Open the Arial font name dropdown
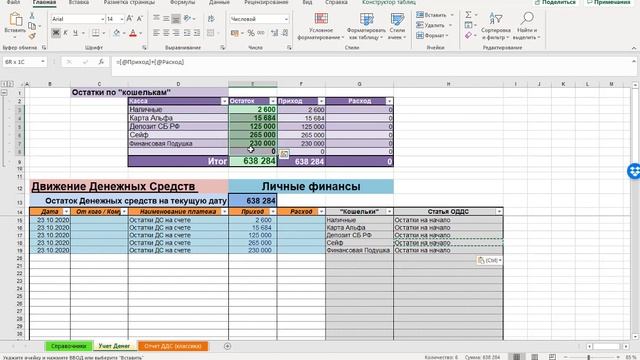This screenshot has width=640, height=360. click(102, 19)
